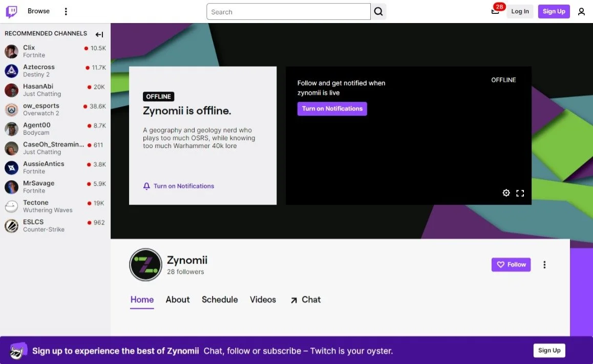Click the Clix channel name
Viewport: 593px width, 364px height.
(29, 48)
